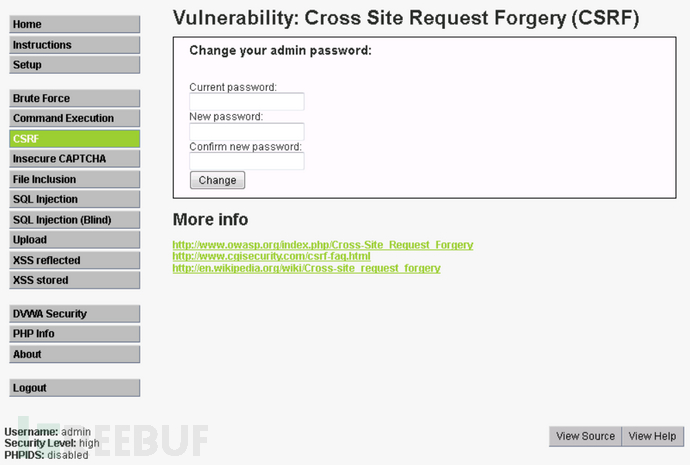Image resolution: width=690 pixels, height=465 pixels.
Task: Open the File Inclusion page
Action: (74, 179)
